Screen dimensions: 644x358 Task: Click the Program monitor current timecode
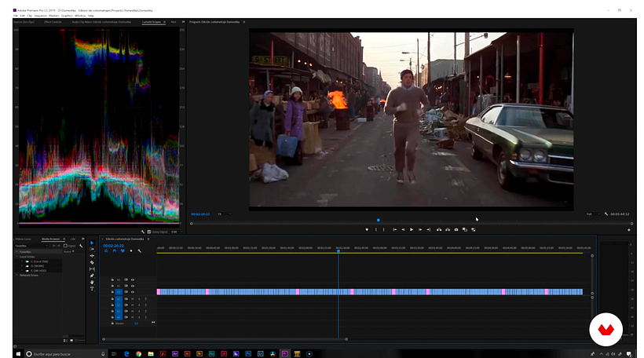(200, 214)
